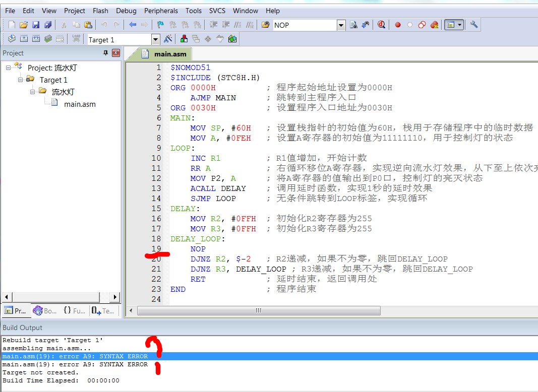Switch to the Books (Bo...) bottom tab
538x392 pixels.
[x=44, y=311]
